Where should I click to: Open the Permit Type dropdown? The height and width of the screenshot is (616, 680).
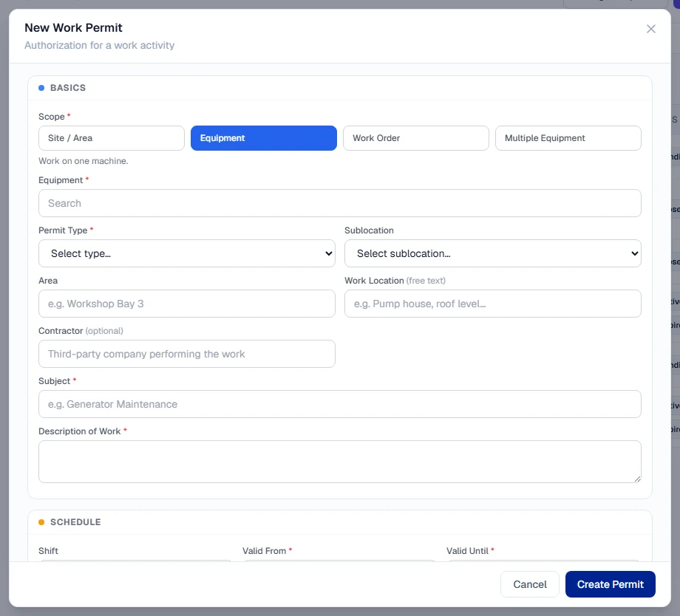coord(187,253)
